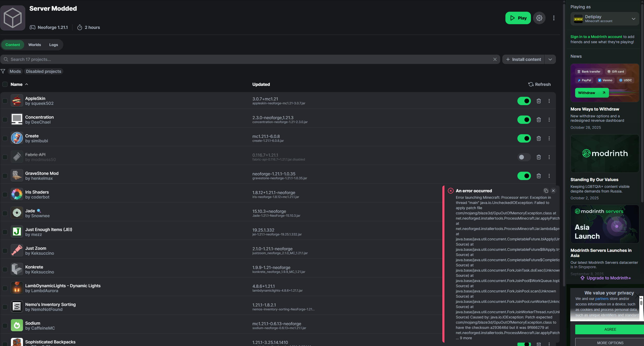
Task: Sort the list by Name column arrow
Action: tap(27, 84)
